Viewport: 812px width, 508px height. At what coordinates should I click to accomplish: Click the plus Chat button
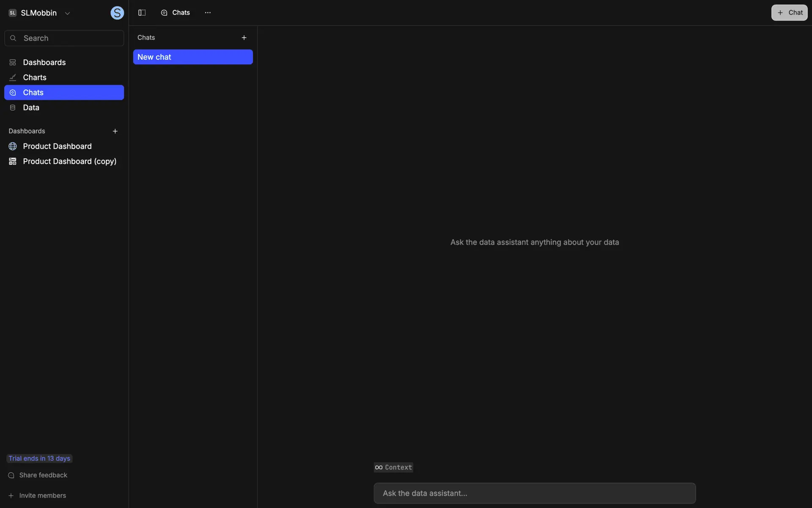[x=789, y=13]
